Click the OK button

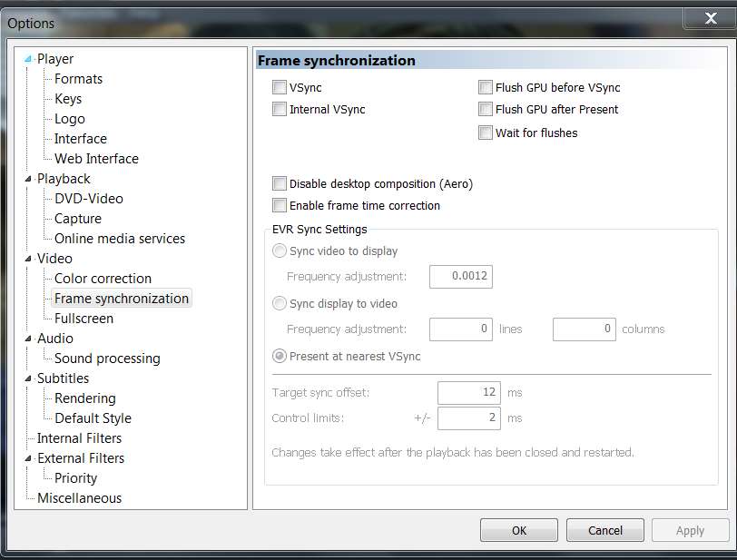pyautogui.click(x=519, y=530)
